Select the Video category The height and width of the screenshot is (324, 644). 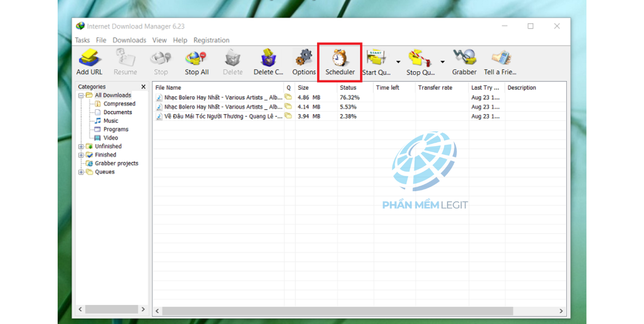(x=111, y=138)
